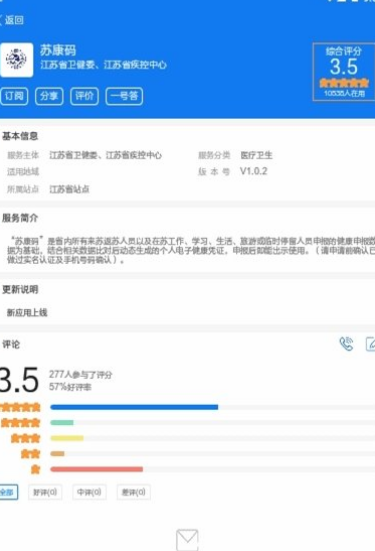
Task: Tap the 一号答 button
Action: (124, 96)
